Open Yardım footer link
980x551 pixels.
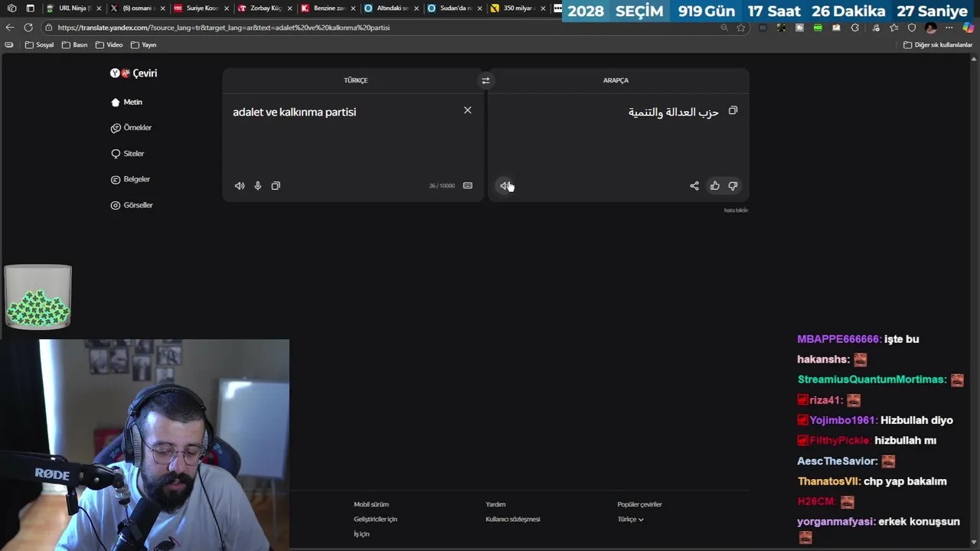[495, 504]
